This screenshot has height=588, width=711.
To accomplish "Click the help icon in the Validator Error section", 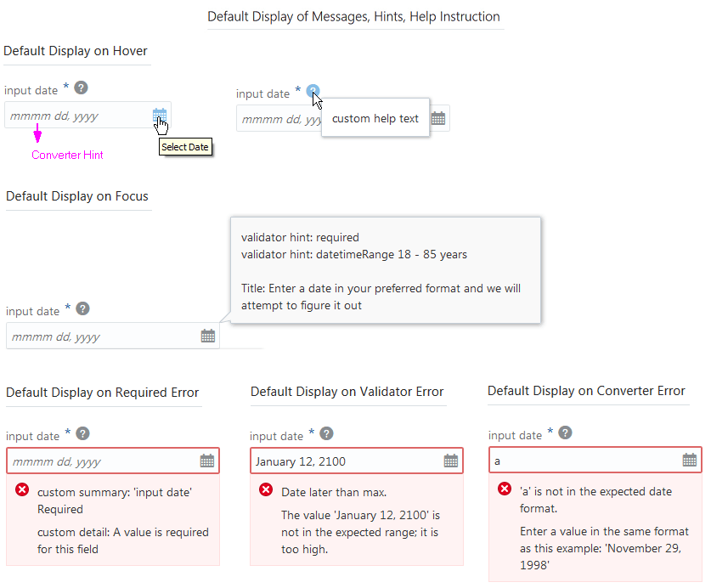I will click(x=325, y=433).
